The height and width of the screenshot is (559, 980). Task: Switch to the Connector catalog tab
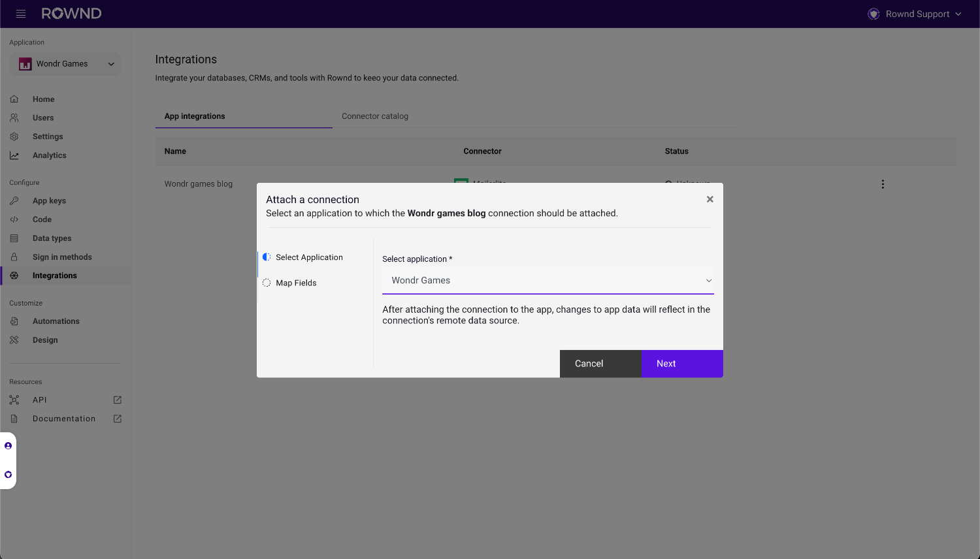(375, 116)
